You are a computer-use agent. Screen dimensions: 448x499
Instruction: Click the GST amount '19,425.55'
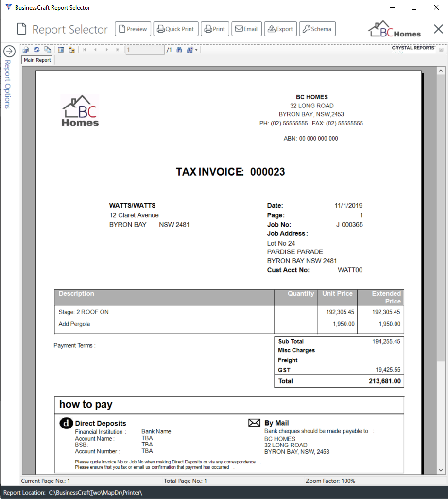388,370
